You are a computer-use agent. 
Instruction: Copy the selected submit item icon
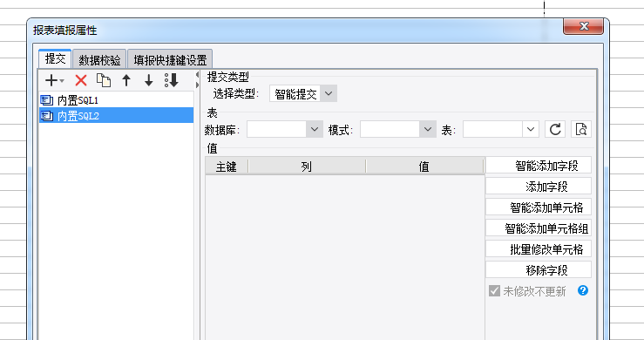[x=104, y=80]
